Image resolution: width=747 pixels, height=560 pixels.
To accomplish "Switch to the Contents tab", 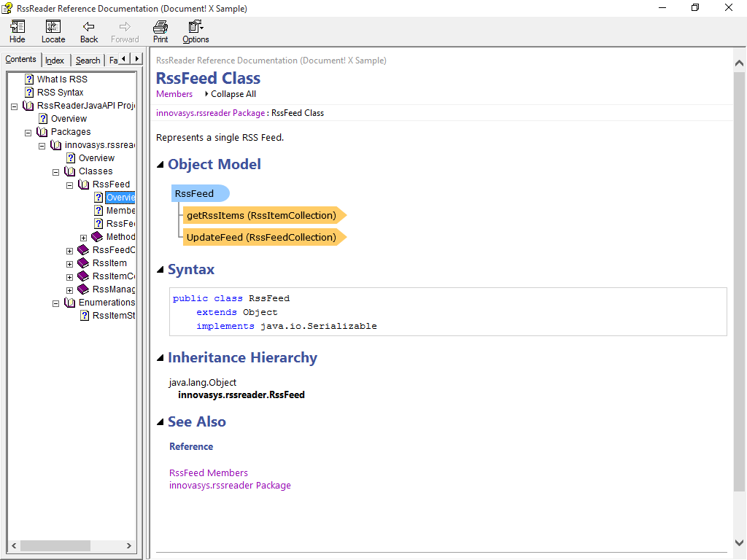I will (20, 59).
